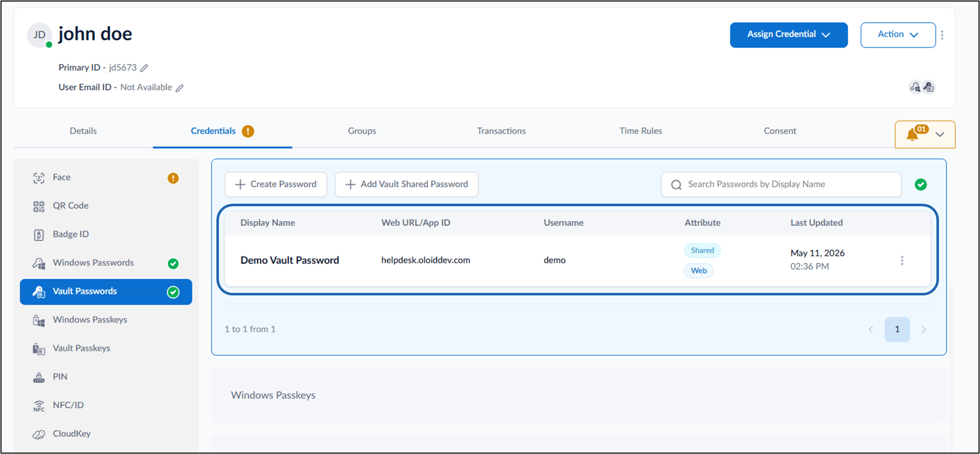
Task: Click the Attribute column header
Action: click(x=702, y=223)
